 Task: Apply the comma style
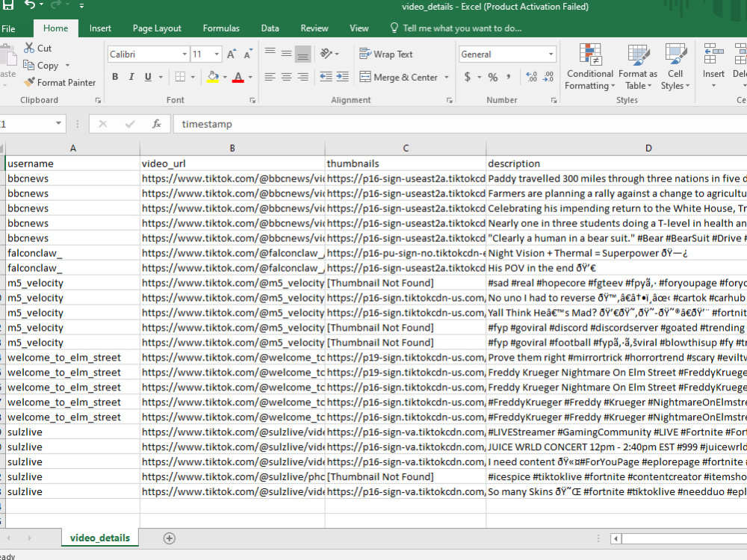[x=509, y=77]
